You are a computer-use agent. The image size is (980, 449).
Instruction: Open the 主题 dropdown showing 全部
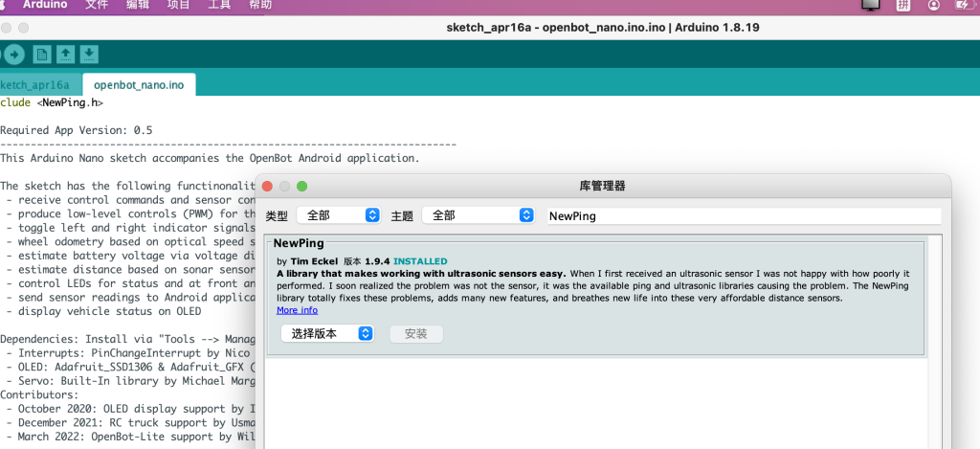click(479, 215)
